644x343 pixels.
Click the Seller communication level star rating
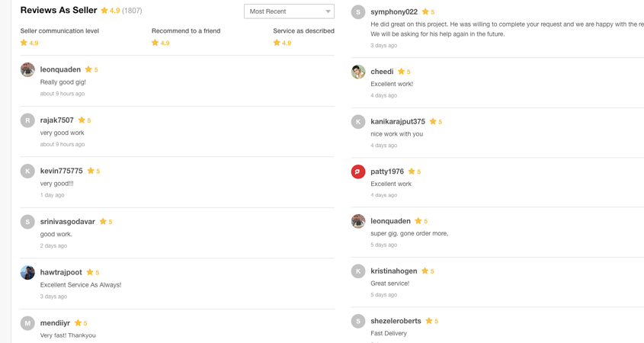click(24, 43)
